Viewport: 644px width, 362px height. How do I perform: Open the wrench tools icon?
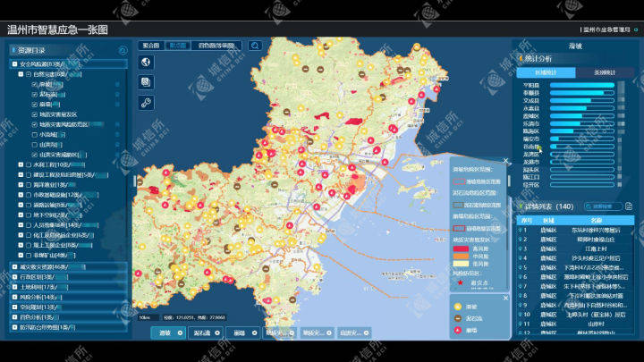[x=146, y=103]
